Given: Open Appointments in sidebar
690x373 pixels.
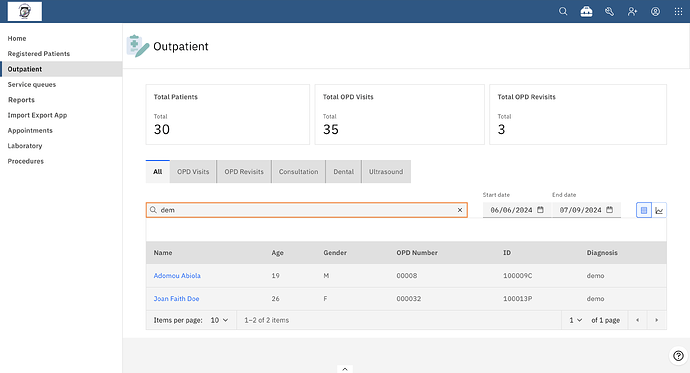Looking at the screenshot, I should (x=61, y=131).
